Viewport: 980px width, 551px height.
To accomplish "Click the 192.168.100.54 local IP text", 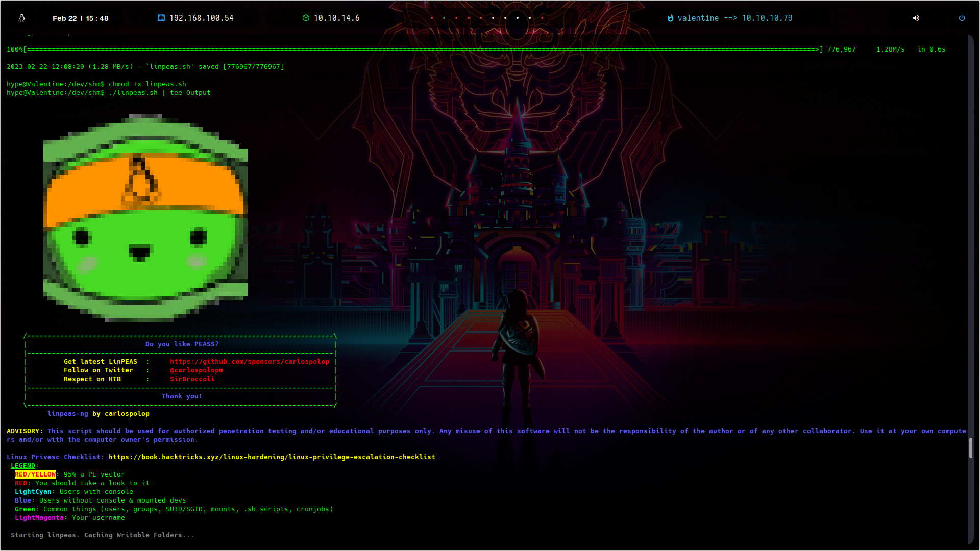I will click(201, 18).
